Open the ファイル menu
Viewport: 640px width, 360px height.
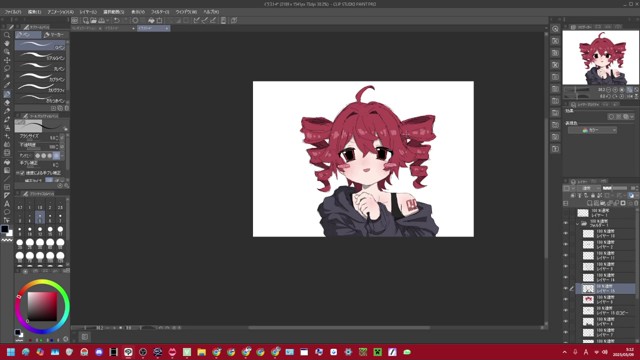point(13,12)
